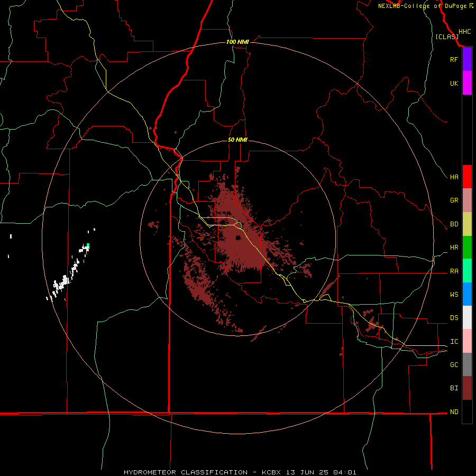Click the red HA legend swatch
Image resolution: width=476 pixels, height=476 pixels.
[x=467, y=177]
